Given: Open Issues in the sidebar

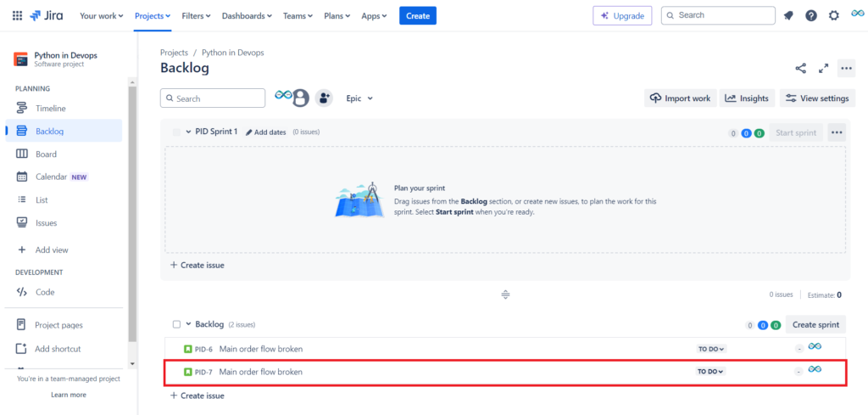Looking at the screenshot, I should pyautogui.click(x=64, y=222).
